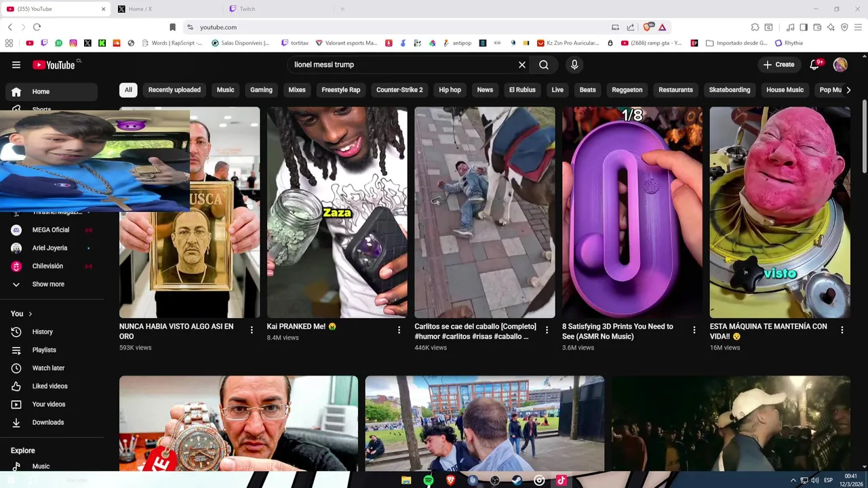868x488 pixels.
Task: Open the title ESTA MÁQUINA TE MANTENÍA CON VIDA
Action: (768, 331)
